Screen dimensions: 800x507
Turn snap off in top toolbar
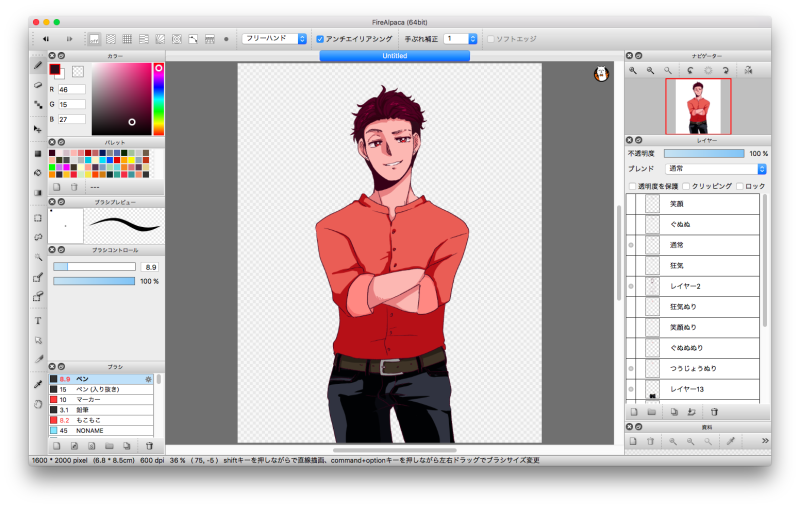(94, 39)
